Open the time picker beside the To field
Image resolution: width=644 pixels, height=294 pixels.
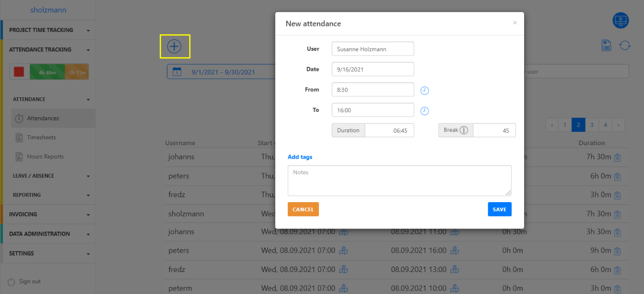(424, 110)
